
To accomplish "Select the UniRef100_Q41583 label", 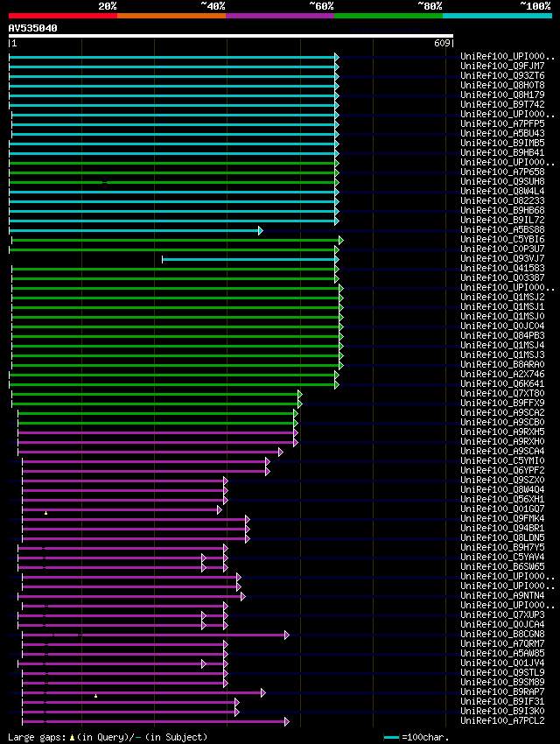I will tap(502, 268).
